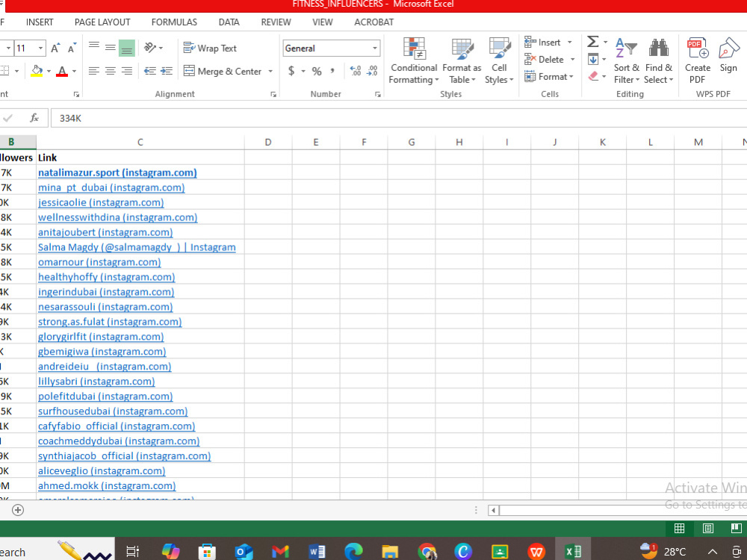This screenshot has width=747, height=560.
Task: Add a new sheet with plus button
Action: pyautogui.click(x=18, y=510)
